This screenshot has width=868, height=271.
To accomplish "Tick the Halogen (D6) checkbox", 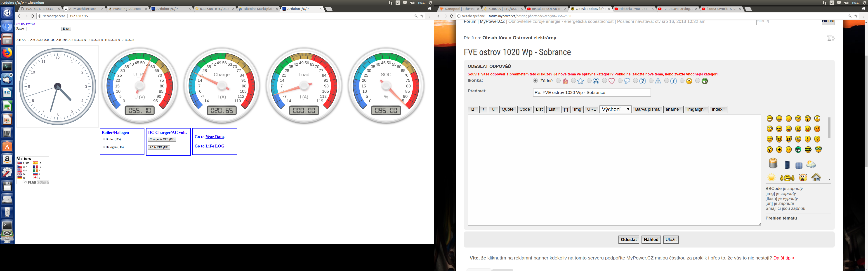I will point(104,147).
